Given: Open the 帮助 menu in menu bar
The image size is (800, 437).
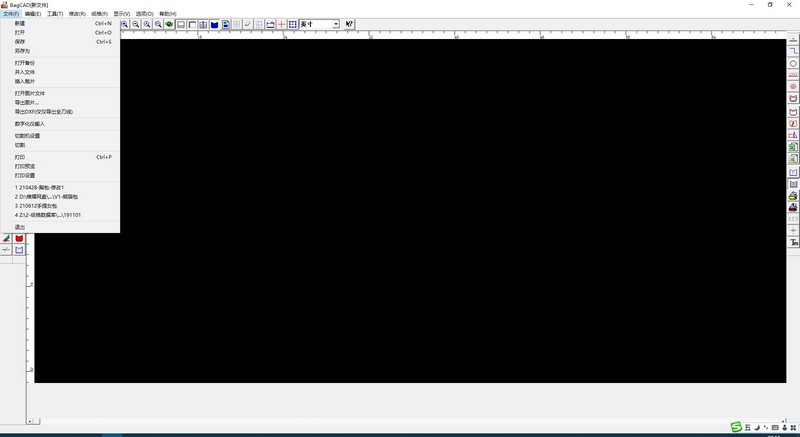Looking at the screenshot, I should 167,14.
